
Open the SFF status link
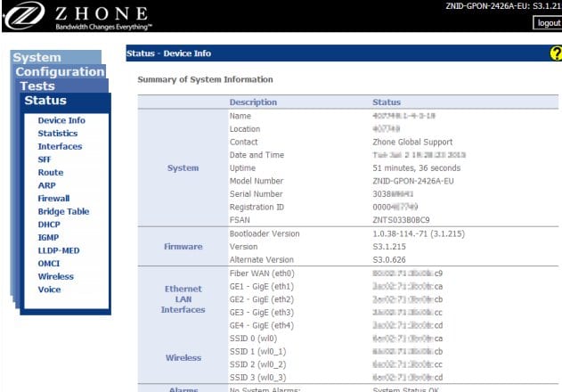click(x=45, y=159)
